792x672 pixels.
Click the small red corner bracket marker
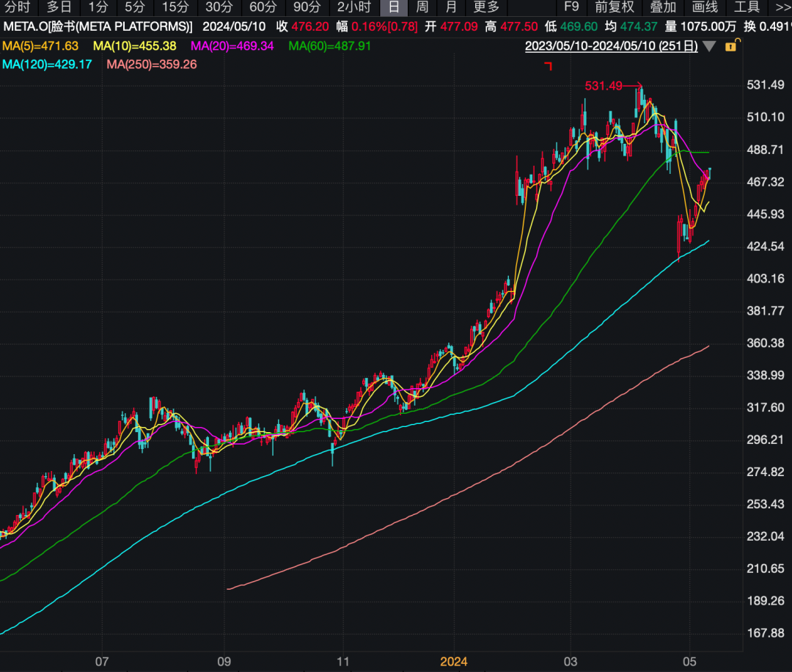[x=548, y=67]
